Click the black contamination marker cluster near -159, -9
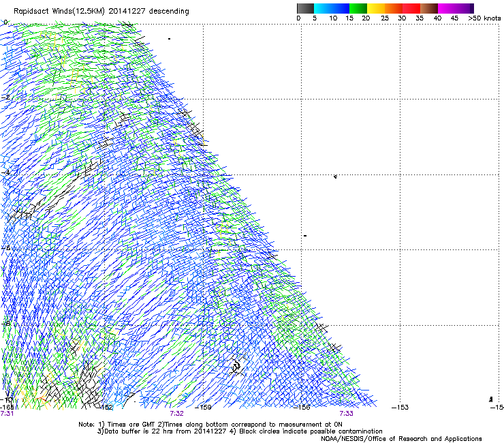The height and width of the screenshot is (443, 504). click(x=237, y=366)
